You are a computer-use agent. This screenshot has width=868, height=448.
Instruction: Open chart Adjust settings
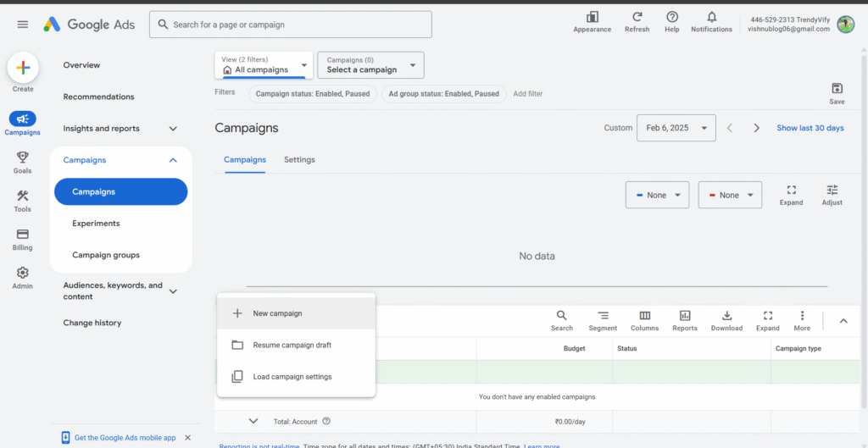coord(832,196)
